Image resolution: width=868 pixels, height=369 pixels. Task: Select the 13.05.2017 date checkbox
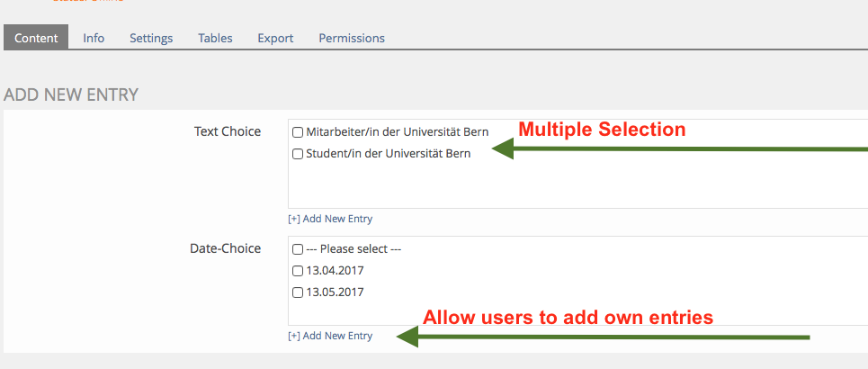298,292
